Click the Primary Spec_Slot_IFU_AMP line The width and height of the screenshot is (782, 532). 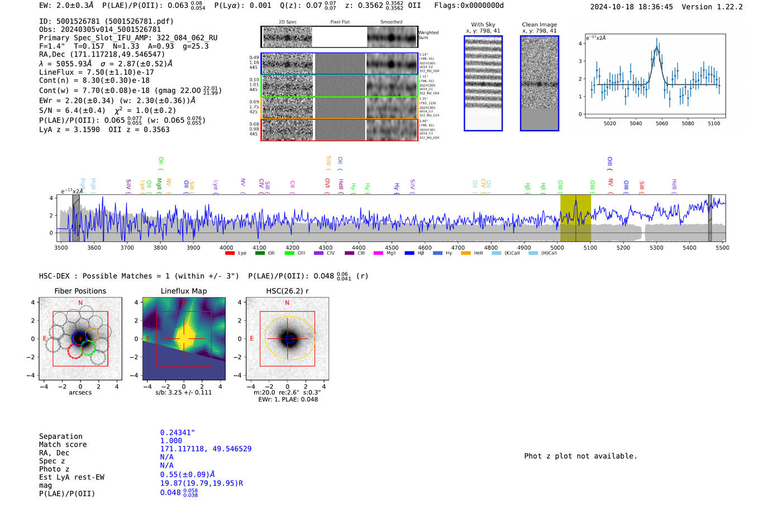(x=128, y=38)
